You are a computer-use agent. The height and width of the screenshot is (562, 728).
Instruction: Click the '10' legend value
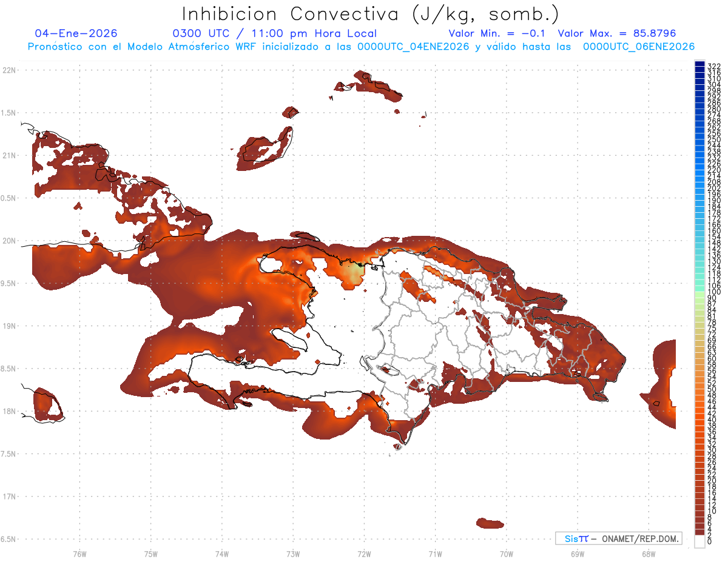tap(712, 511)
